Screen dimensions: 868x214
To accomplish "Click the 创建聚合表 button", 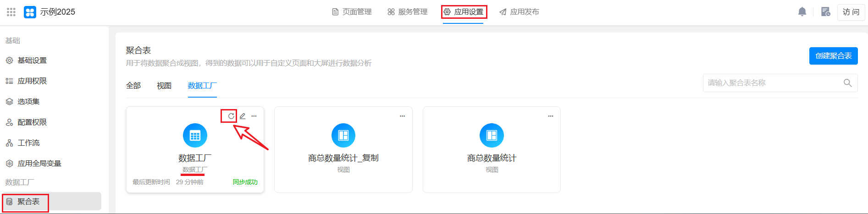I will click(x=833, y=56).
